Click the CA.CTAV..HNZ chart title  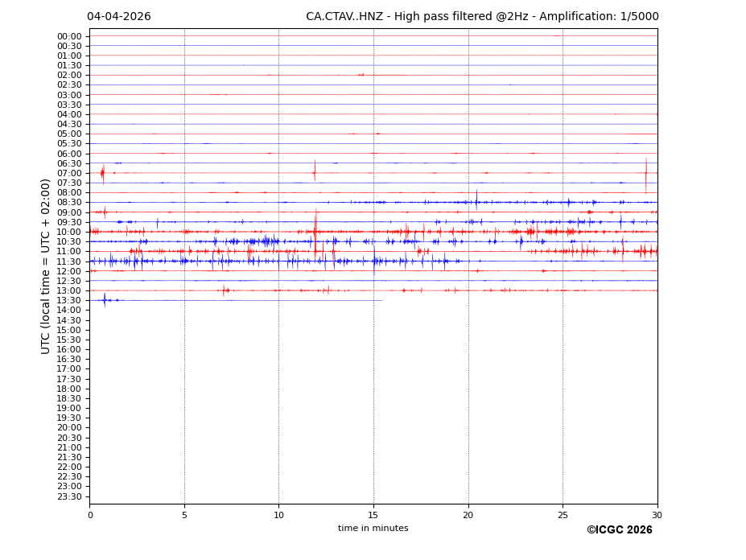[x=482, y=17]
